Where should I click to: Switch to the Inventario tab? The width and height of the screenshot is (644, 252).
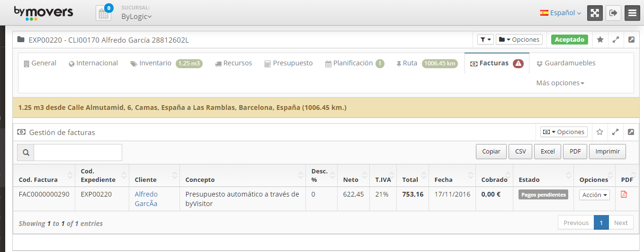point(155,63)
